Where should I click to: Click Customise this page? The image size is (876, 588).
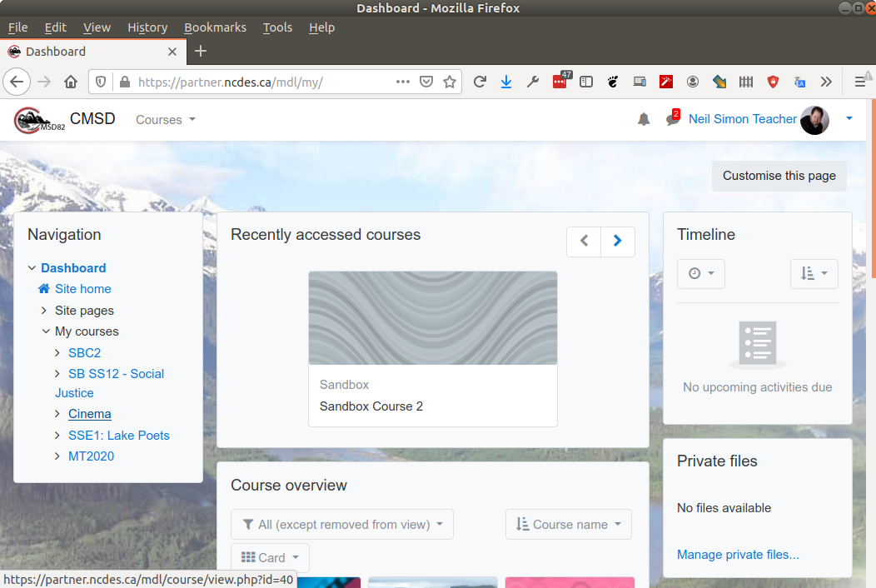tap(779, 176)
